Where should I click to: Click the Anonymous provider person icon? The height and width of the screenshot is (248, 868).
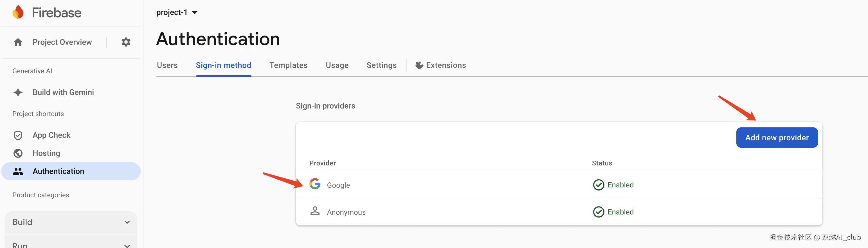pyautogui.click(x=315, y=211)
